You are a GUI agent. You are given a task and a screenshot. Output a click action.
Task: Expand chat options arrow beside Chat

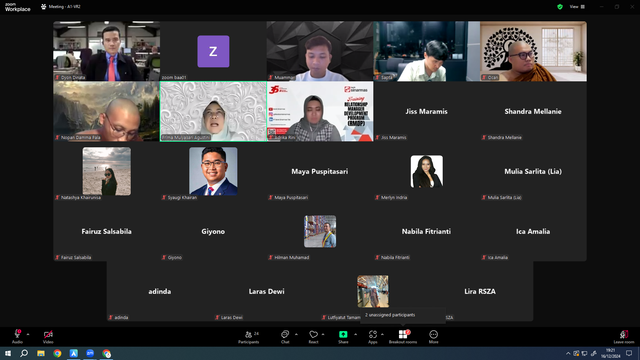[x=296, y=334]
